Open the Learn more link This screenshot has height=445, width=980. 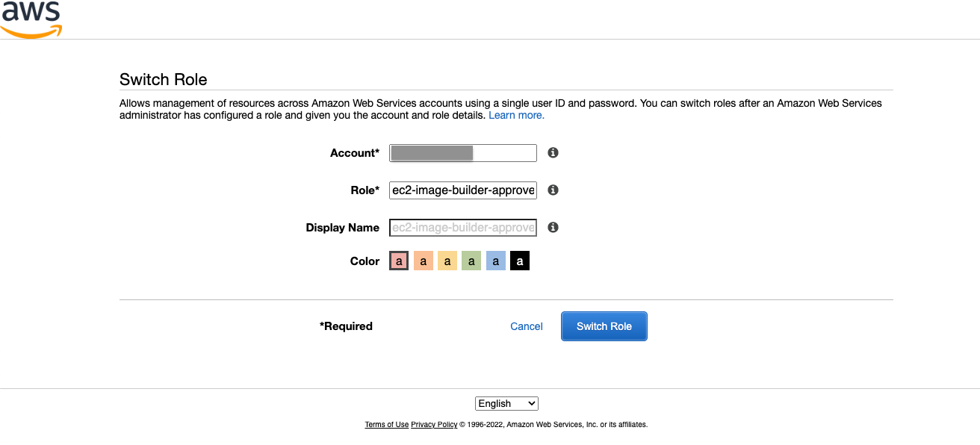517,116
